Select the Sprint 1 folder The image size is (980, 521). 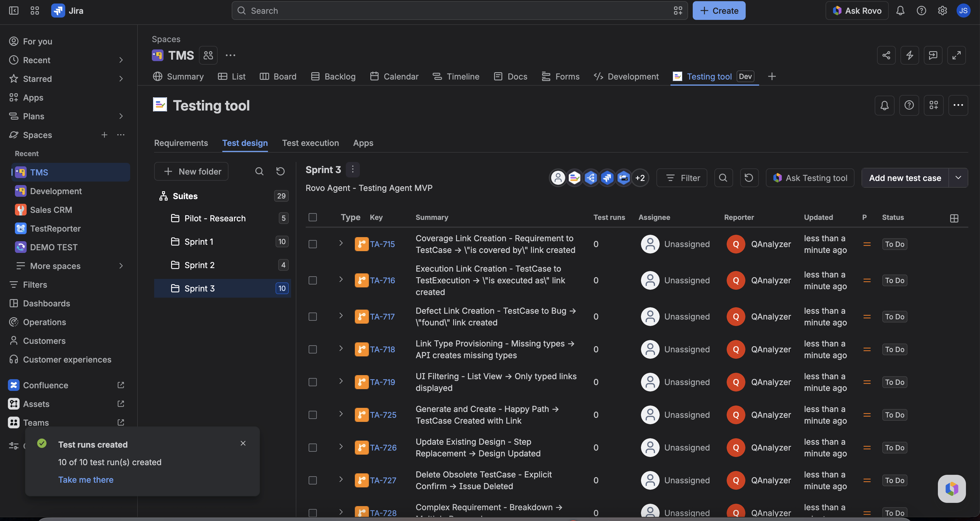[x=223, y=242]
